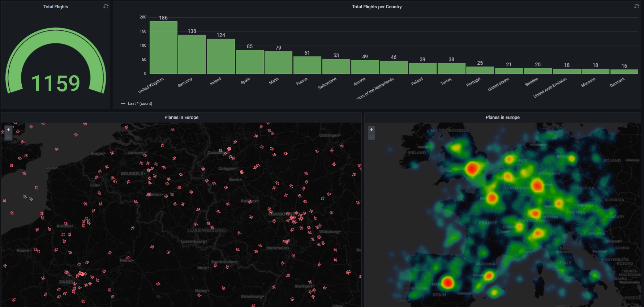Click the Austria bar showing 49
The image size is (644, 307).
coord(365,67)
